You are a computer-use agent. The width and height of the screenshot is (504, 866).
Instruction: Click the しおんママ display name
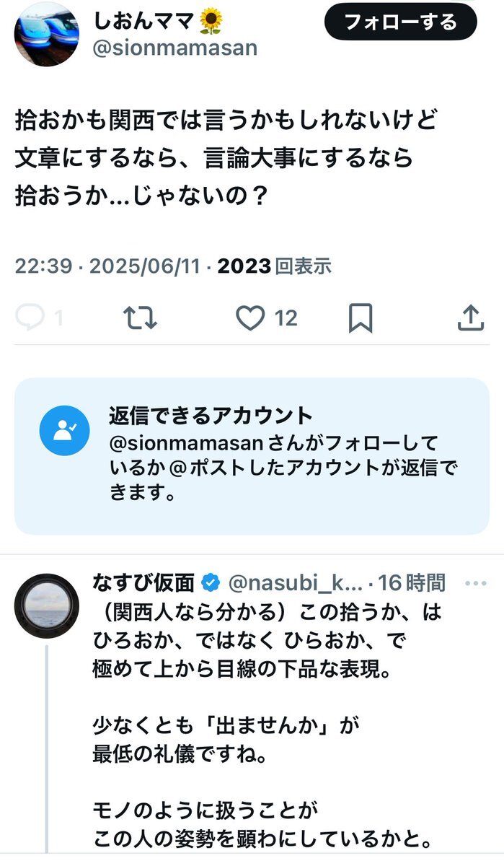(144, 22)
